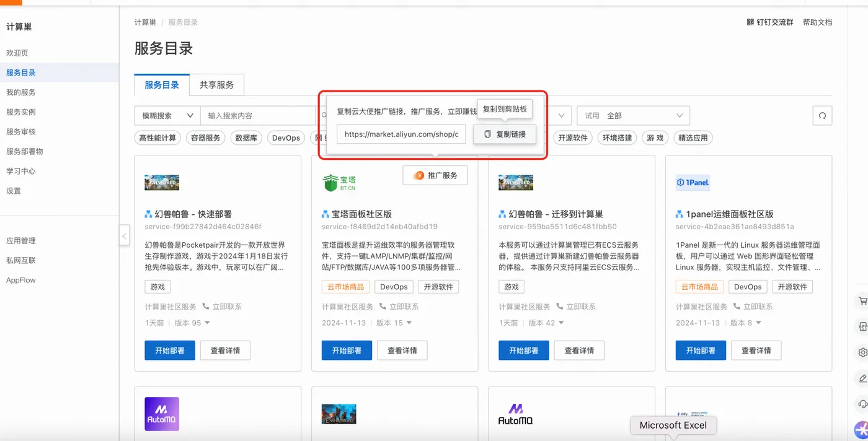Click 云市场商品 tag on 宝塔面板 card

tap(346, 287)
